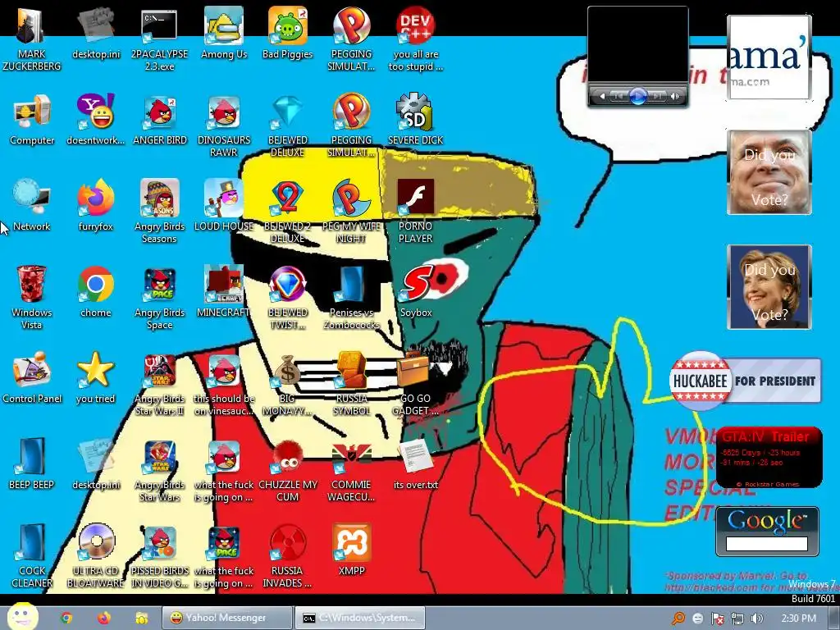Screen dimensions: 840x630
Task: Click previous track in media player gadget
Action: (619, 97)
